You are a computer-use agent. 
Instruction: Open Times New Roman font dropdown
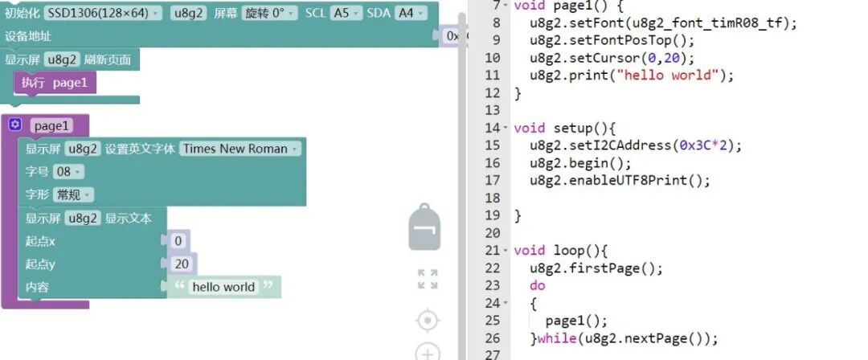[240, 149]
